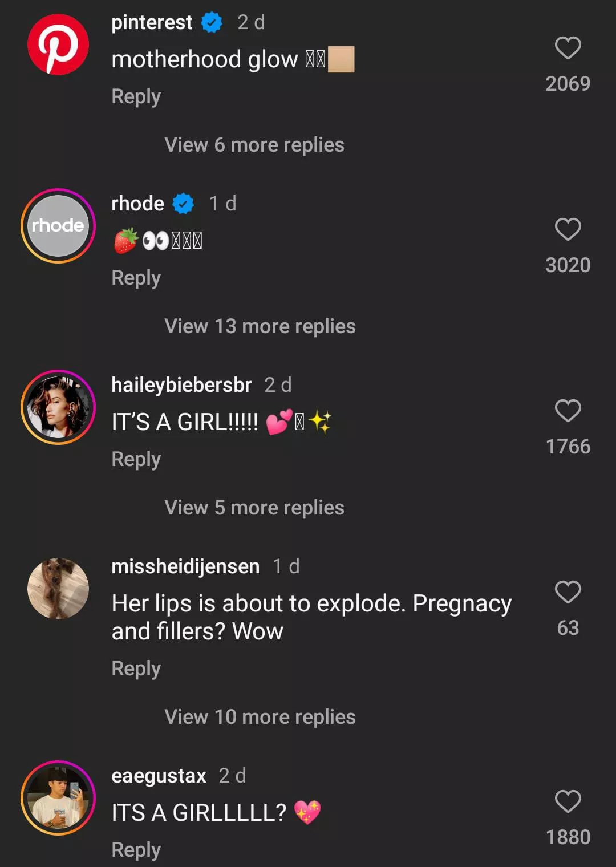This screenshot has height=867, width=616.
Task: Open missheidijensen's dog profile picture
Action: 58,589
